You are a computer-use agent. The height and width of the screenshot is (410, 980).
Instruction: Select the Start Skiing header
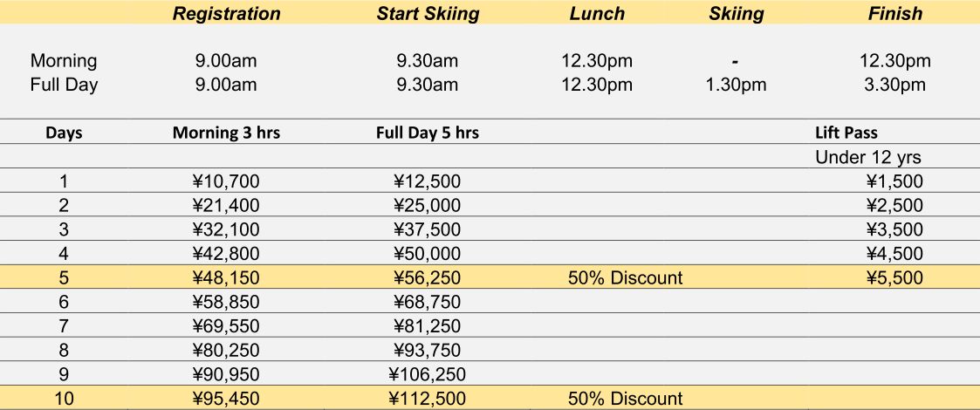point(428,14)
